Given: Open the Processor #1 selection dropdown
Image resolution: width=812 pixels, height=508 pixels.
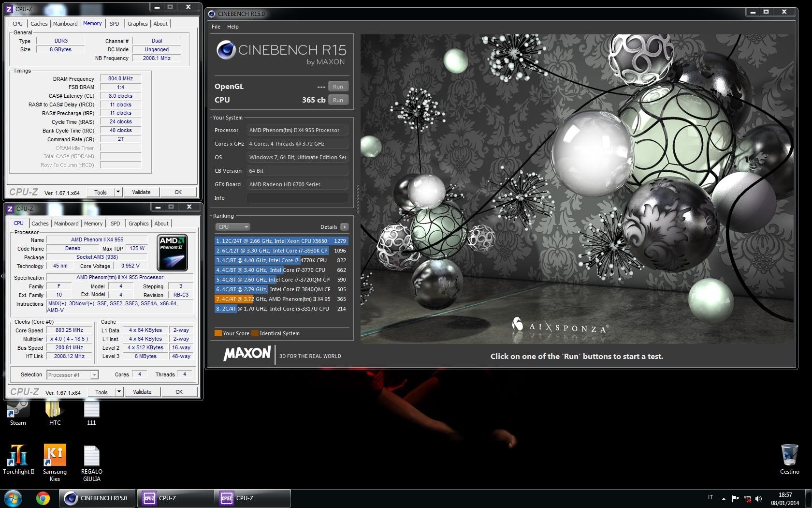Looking at the screenshot, I should pos(72,375).
